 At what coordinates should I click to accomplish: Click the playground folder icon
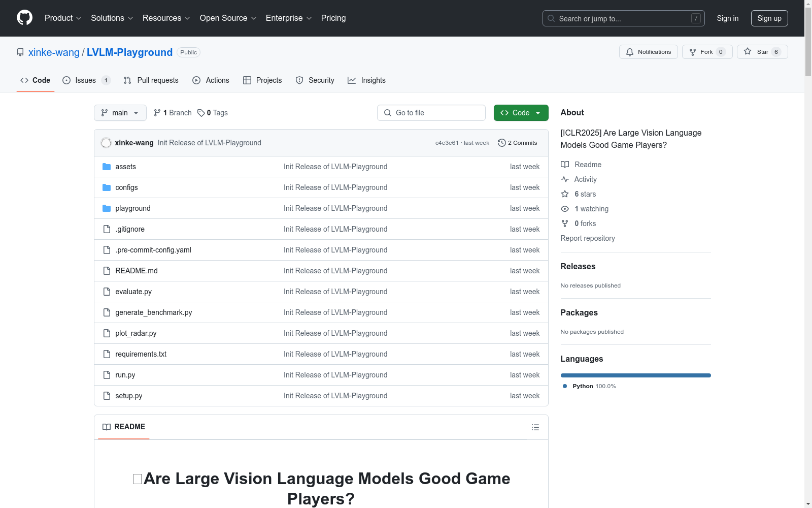[x=107, y=208]
